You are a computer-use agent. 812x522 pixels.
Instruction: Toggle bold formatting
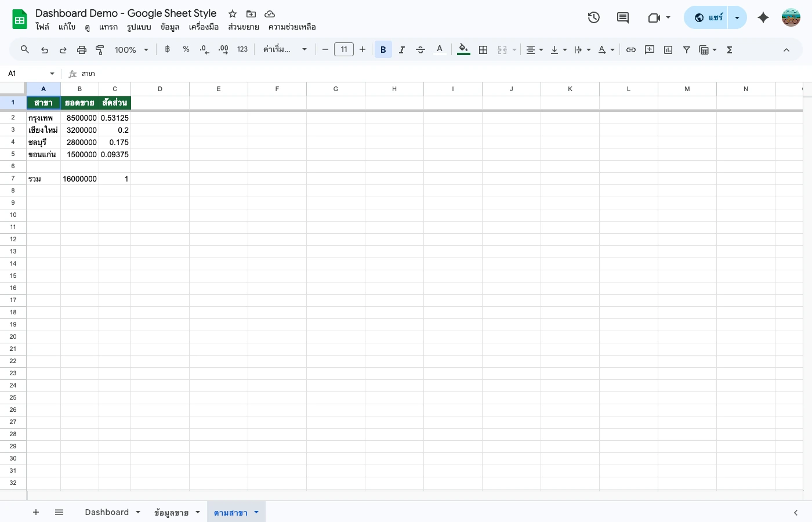click(x=383, y=49)
